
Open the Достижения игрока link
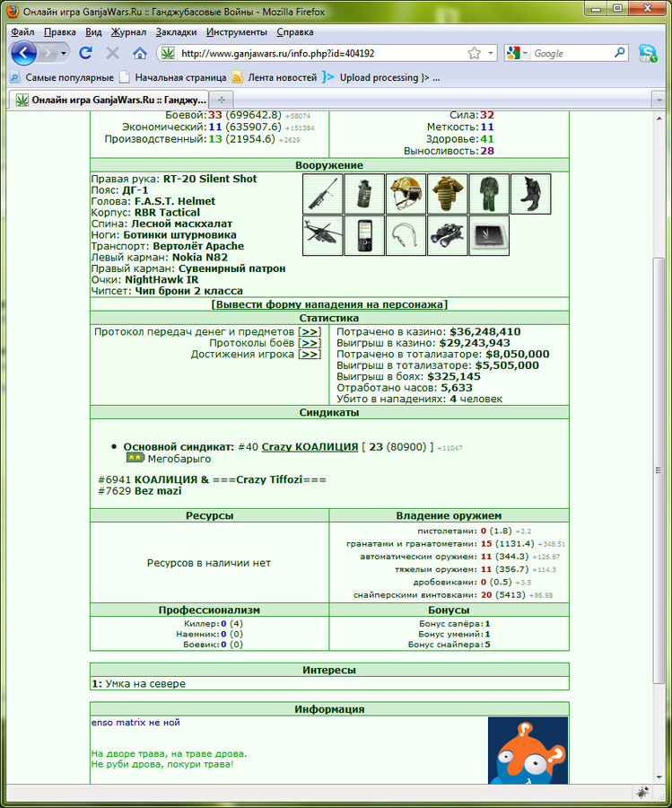310,354
